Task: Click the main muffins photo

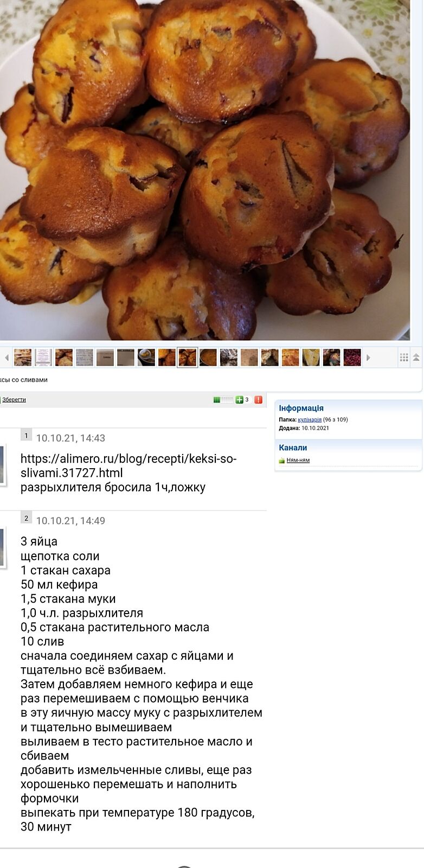Action: pyautogui.click(x=205, y=169)
